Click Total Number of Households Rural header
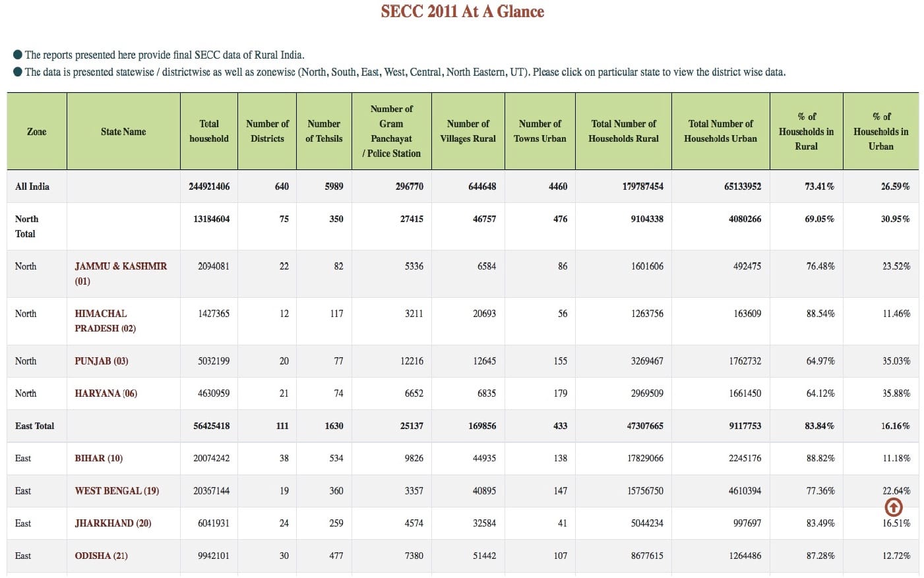This screenshot has width=924, height=578. point(624,131)
